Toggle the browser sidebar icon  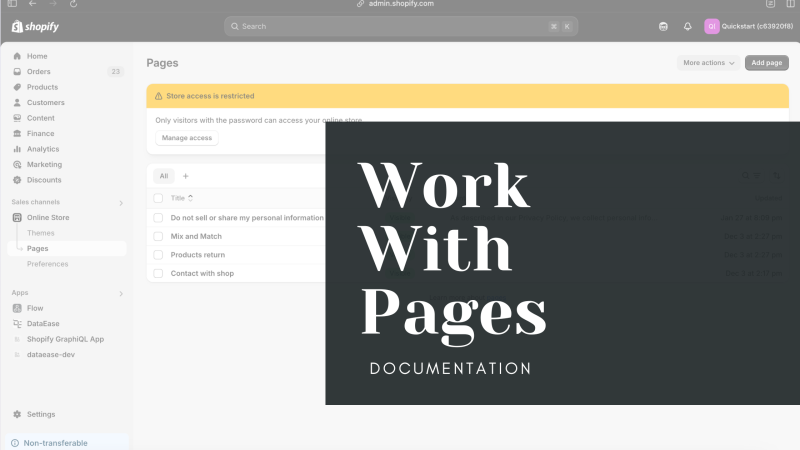coord(12,4)
